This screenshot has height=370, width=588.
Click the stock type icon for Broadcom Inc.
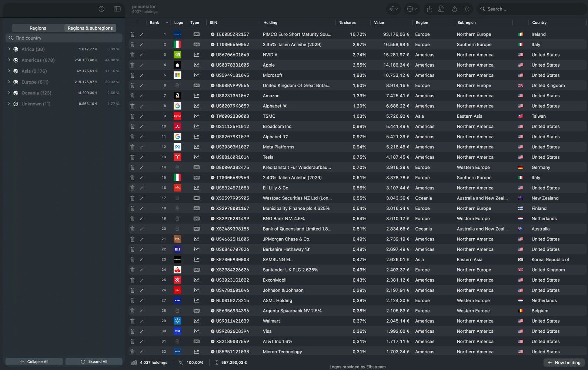coord(196,127)
